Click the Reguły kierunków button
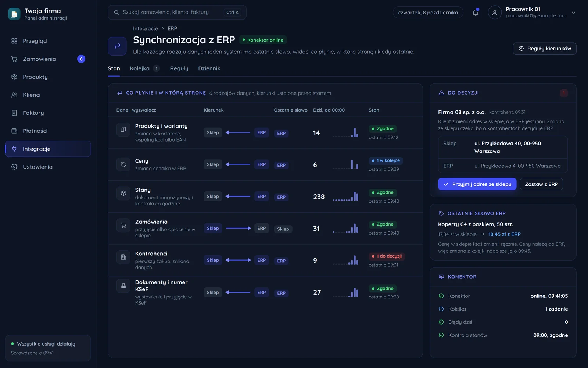The height and width of the screenshot is (368, 588). pyautogui.click(x=545, y=49)
